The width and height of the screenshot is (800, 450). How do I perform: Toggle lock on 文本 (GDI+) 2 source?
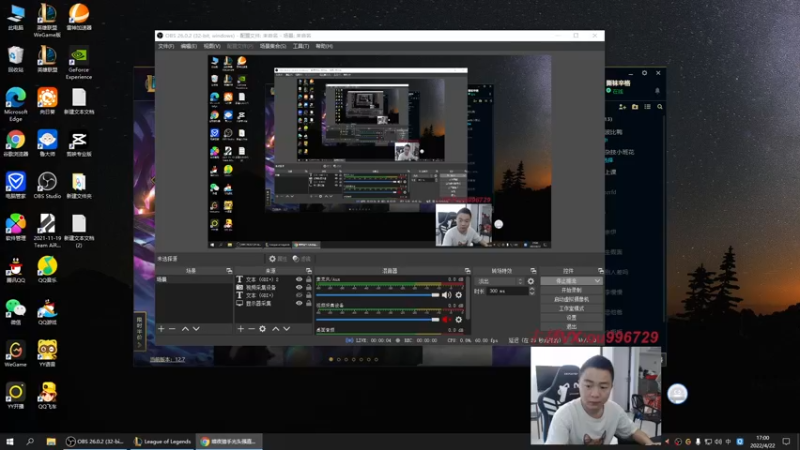pos(309,279)
